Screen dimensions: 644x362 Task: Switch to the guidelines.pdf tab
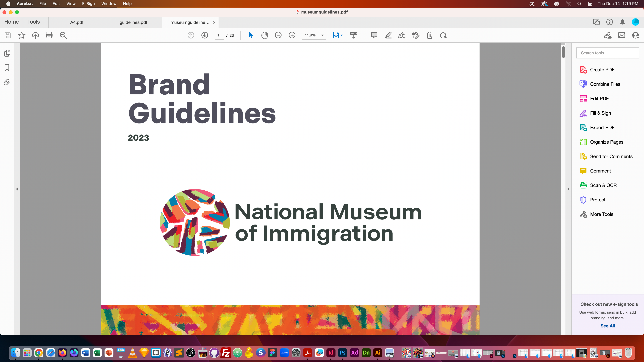133,22
